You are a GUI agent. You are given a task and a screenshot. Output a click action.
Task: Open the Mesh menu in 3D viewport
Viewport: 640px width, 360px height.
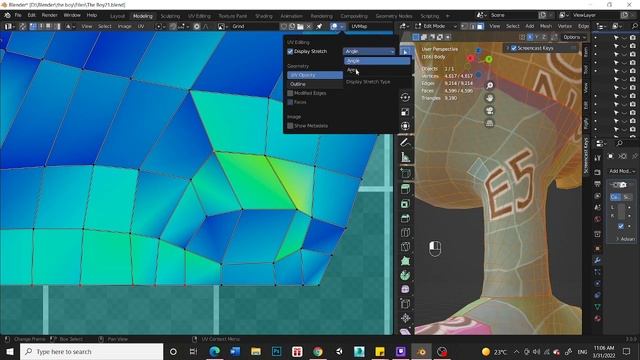[x=546, y=26]
